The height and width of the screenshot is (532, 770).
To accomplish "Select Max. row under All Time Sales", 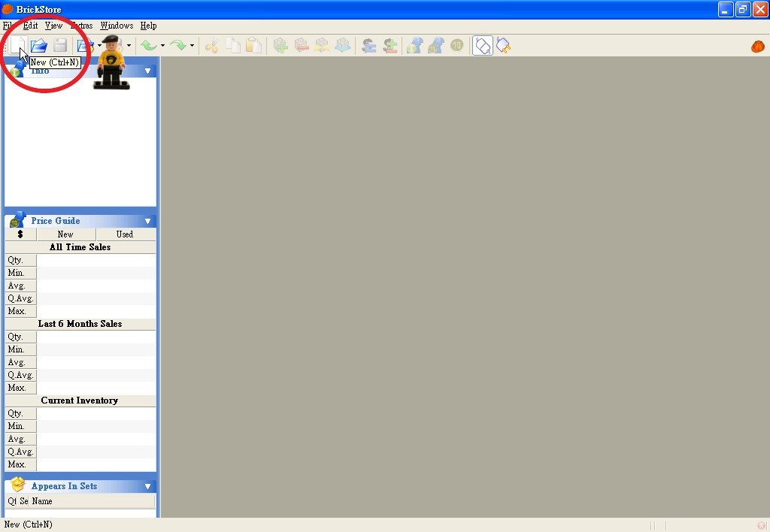I will click(x=80, y=311).
